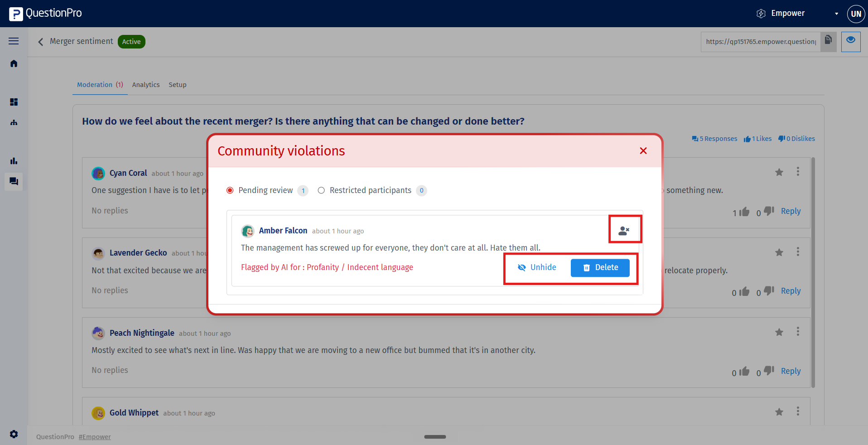
Task: Like Cyan Coral's response
Action: pyautogui.click(x=744, y=212)
